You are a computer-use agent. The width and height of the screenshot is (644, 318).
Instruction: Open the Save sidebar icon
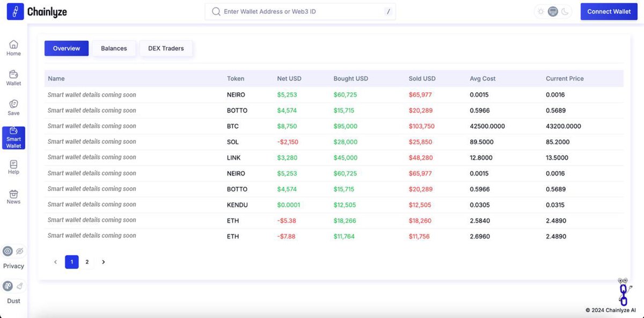pyautogui.click(x=13, y=103)
